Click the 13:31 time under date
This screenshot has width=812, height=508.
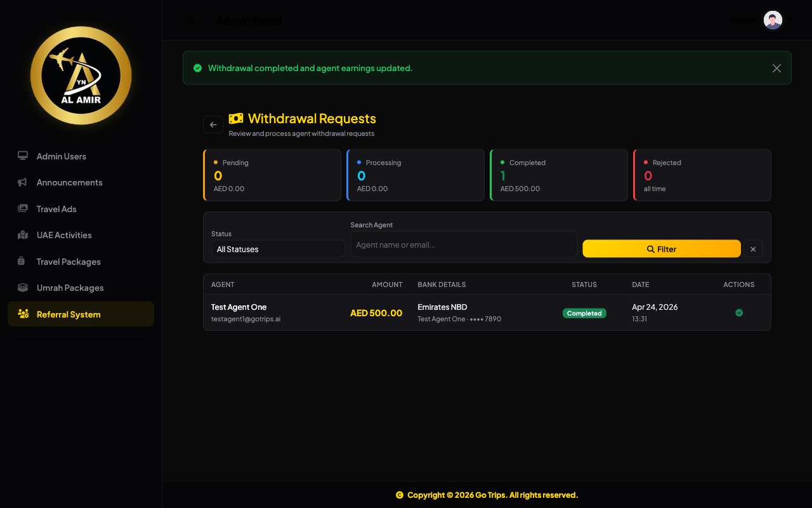click(639, 319)
